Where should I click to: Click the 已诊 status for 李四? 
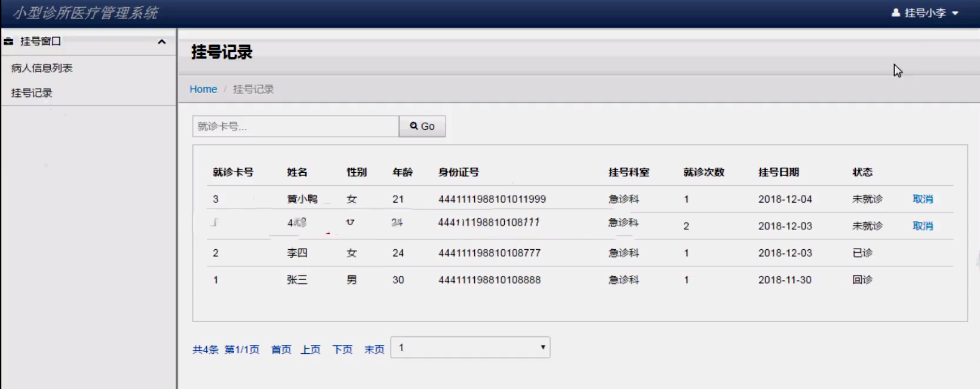point(863,253)
